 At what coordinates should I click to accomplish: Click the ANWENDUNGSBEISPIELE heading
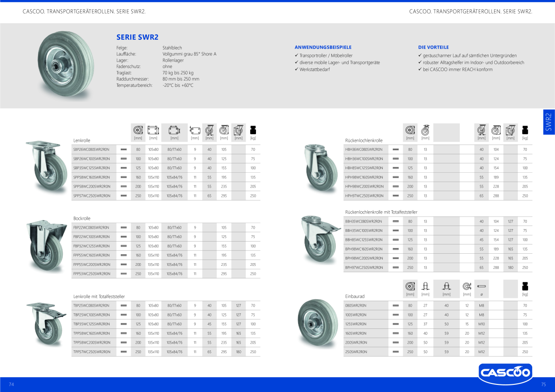(323, 47)
